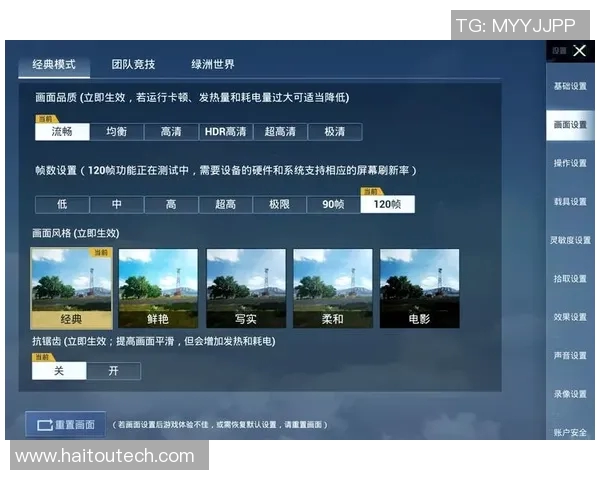Choose the 柔和 style thumbnail

333,289
